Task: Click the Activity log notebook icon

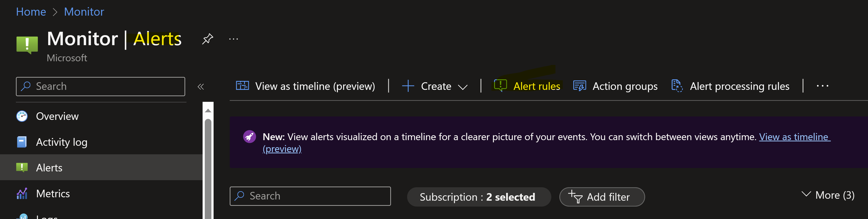Action: 22,142
